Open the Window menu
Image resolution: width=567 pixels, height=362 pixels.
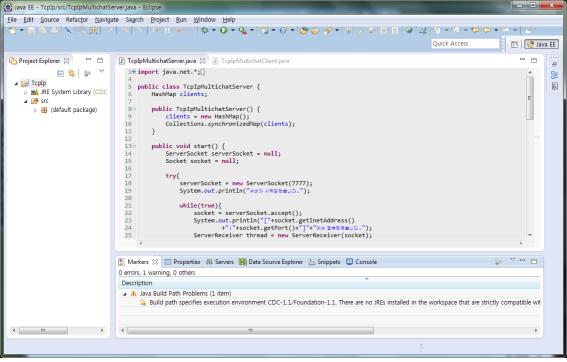(x=204, y=20)
